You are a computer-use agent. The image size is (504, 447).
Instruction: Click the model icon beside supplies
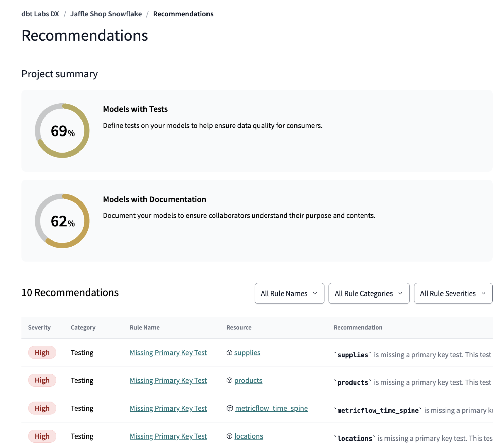230,352
